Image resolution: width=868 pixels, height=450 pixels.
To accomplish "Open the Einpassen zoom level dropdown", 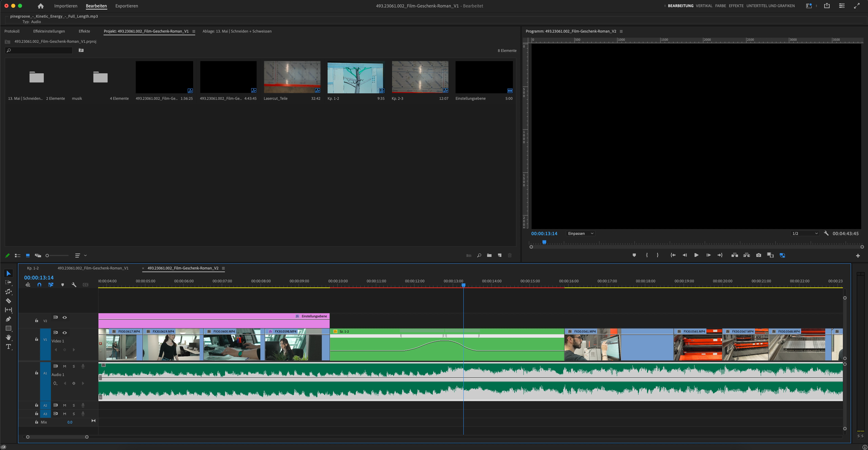I will [581, 233].
